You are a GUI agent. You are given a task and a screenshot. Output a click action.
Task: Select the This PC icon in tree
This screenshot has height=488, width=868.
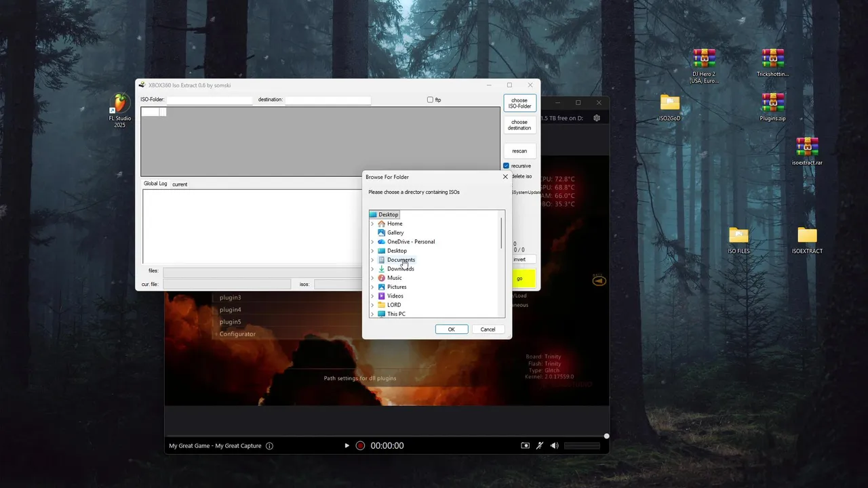pyautogui.click(x=382, y=314)
